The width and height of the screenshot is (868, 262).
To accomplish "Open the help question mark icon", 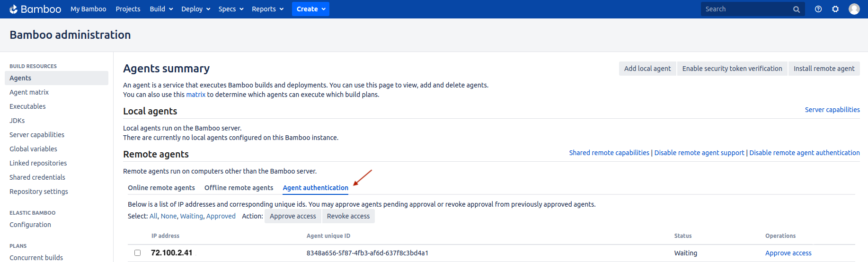I will pyautogui.click(x=818, y=9).
